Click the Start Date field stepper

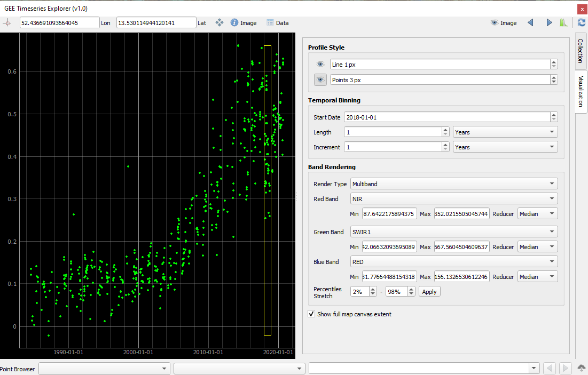pos(554,117)
